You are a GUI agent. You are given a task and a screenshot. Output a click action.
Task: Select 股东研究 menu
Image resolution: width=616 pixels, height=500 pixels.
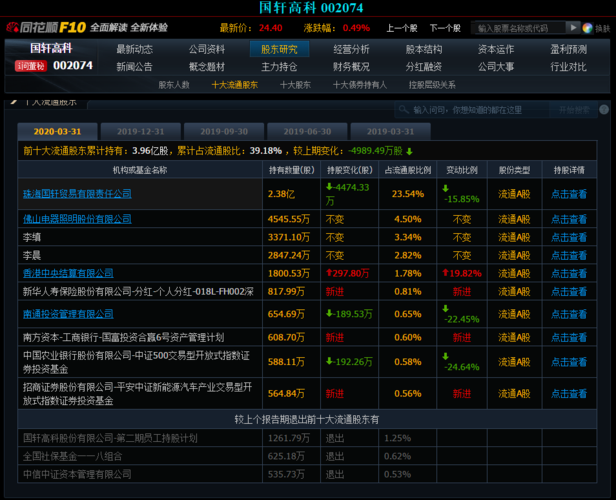[x=279, y=49]
